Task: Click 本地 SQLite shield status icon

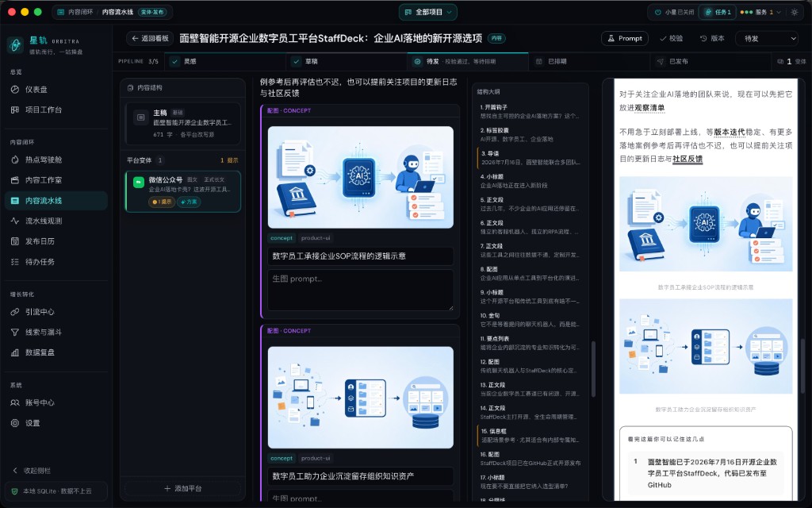Action: click(14, 491)
